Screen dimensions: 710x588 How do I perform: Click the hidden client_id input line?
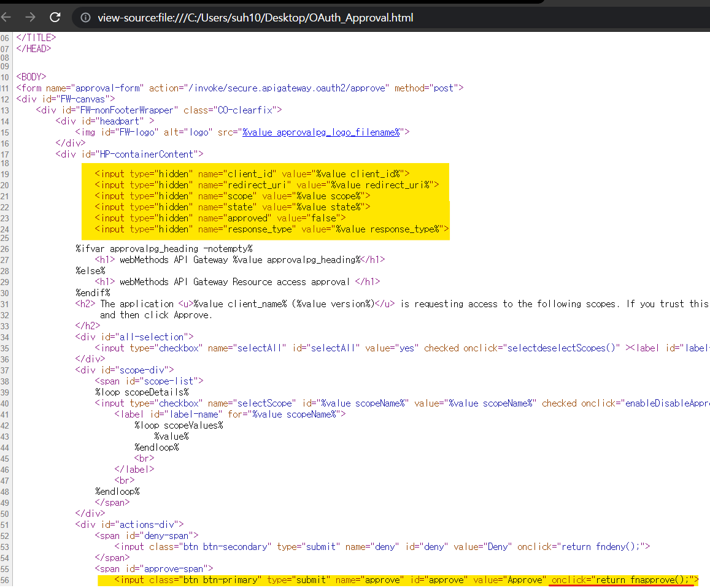point(252,174)
